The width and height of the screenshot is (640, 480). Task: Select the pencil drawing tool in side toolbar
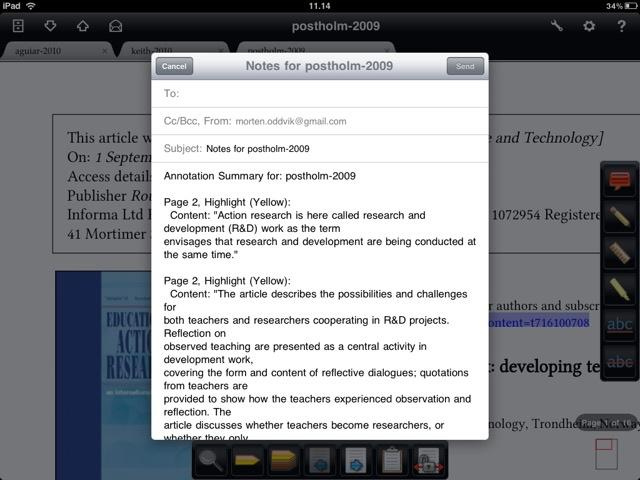(x=620, y=217)
